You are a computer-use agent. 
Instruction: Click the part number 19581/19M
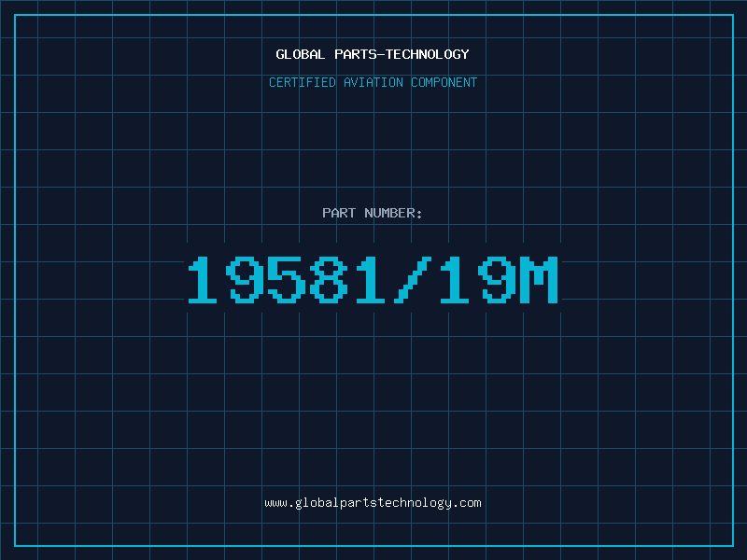[373, 279]
